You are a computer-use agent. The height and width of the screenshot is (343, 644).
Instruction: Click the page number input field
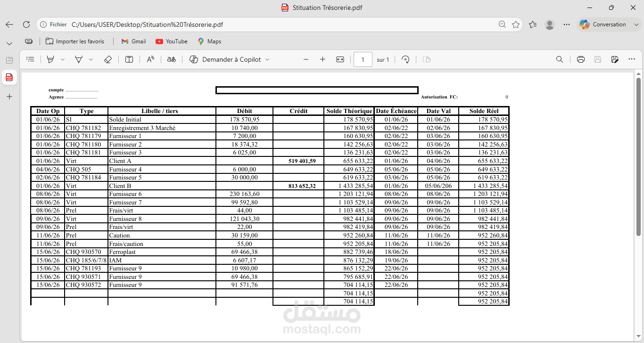coord(363,59)
